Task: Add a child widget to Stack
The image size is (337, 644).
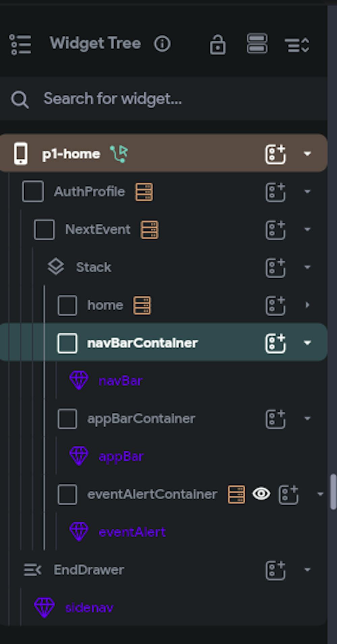Action: click(275, 268)
